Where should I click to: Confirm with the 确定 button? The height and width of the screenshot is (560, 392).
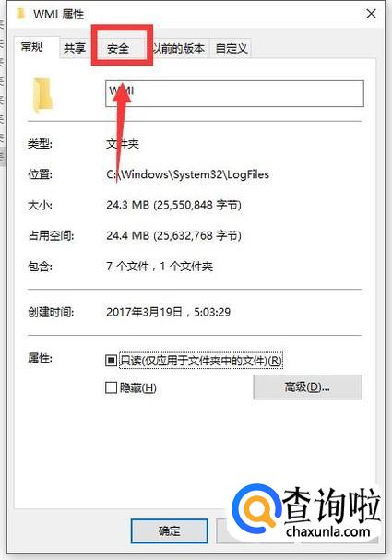coord(169,530)
